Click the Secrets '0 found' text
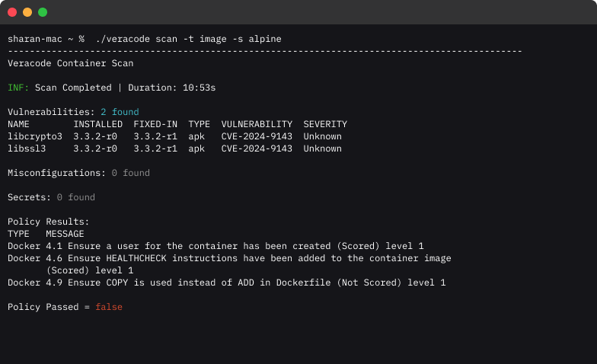The width and height of the screenshot is (597, 364). (x=76, y=197)
